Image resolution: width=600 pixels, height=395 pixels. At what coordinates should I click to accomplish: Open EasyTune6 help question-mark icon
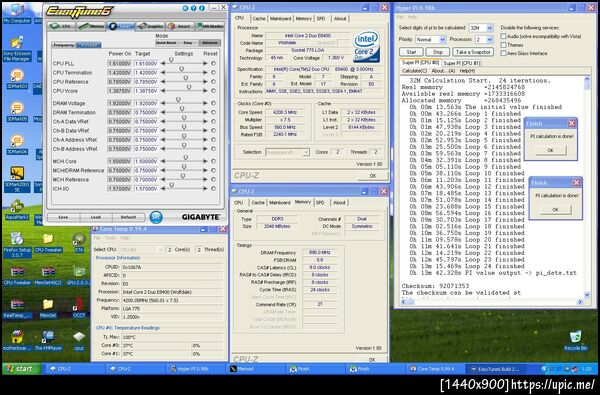[193, 8]
